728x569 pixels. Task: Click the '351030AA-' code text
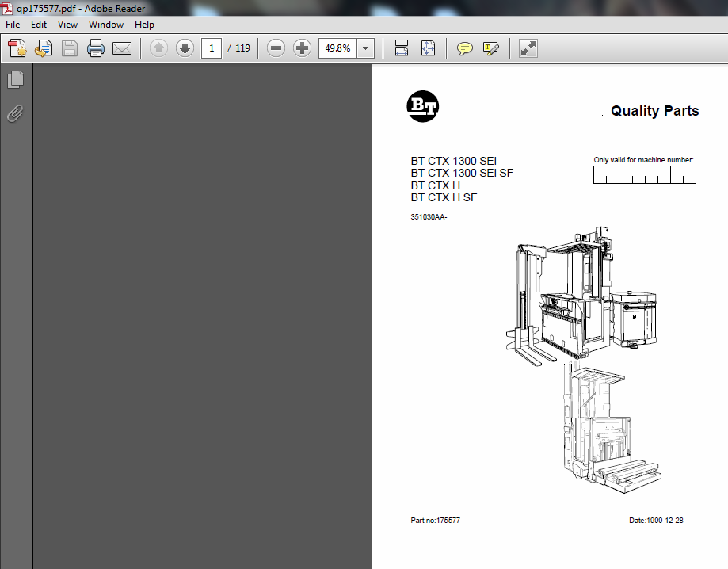click(x=429, y=217)
